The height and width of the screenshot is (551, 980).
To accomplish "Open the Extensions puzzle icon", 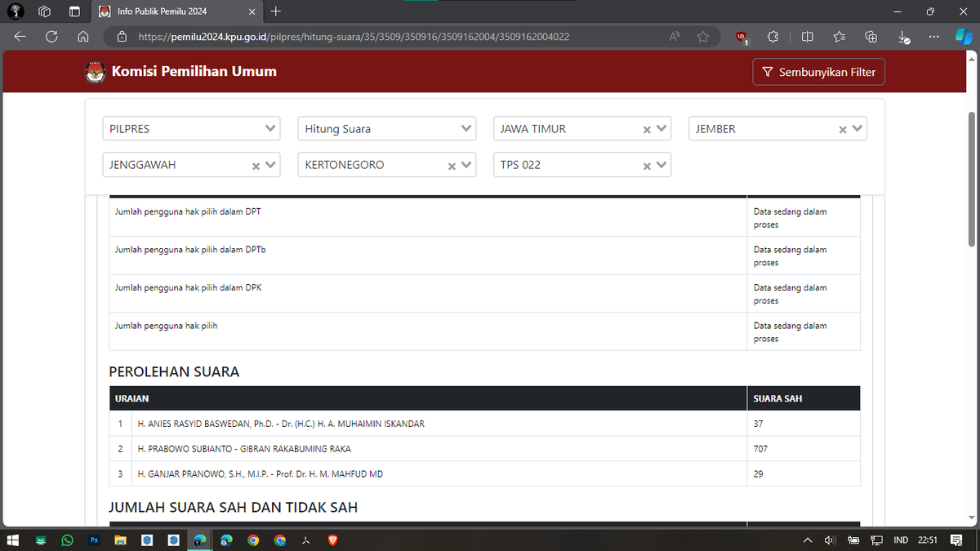I will (x=773, y=36).
